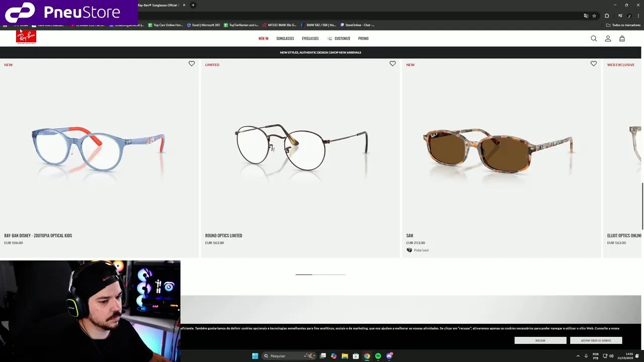
Task: Favorite the Zootopia Optical Kids glasses
Action: [x=192, y=64]
